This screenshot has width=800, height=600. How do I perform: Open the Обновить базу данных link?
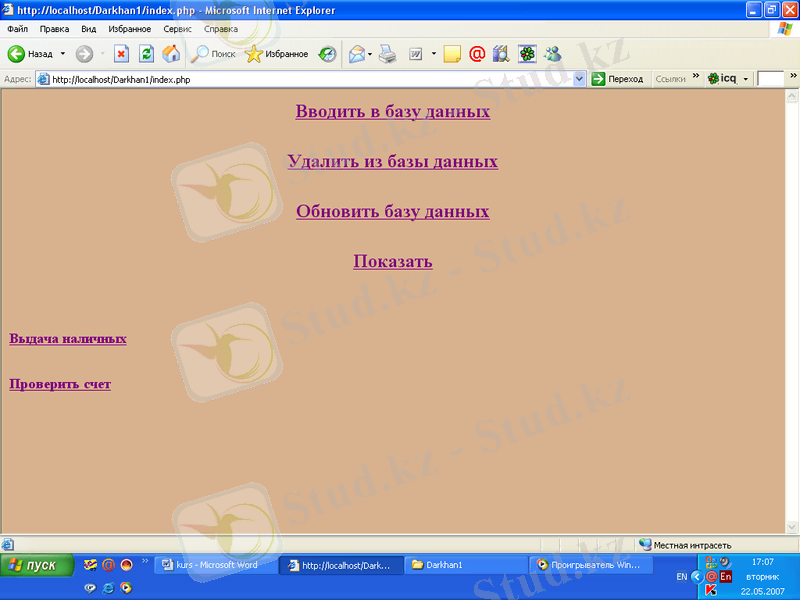(x=393, y=211)
